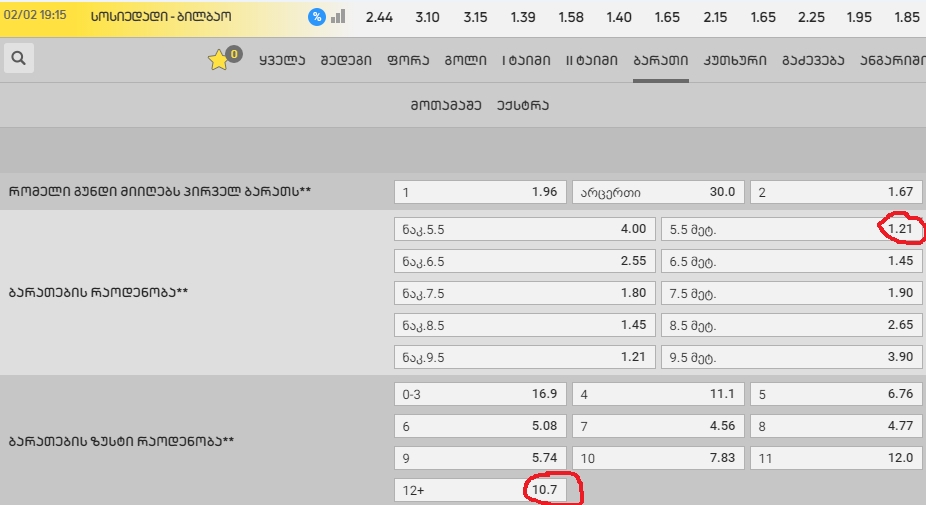The image size is (926, 505).
Task: Click the search magnifier icon
Action: pyautogui.click(x=18, y=58)
